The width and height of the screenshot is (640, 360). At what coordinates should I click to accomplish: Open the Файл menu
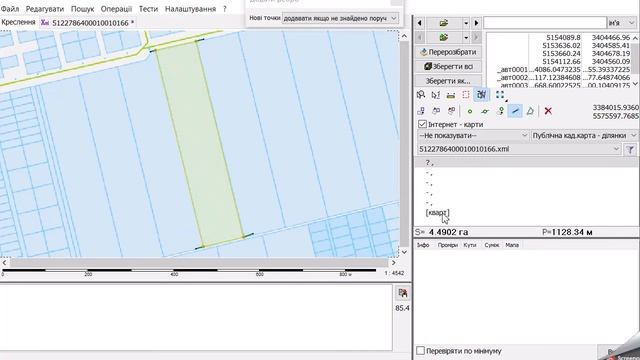click(x=10, y=9)
